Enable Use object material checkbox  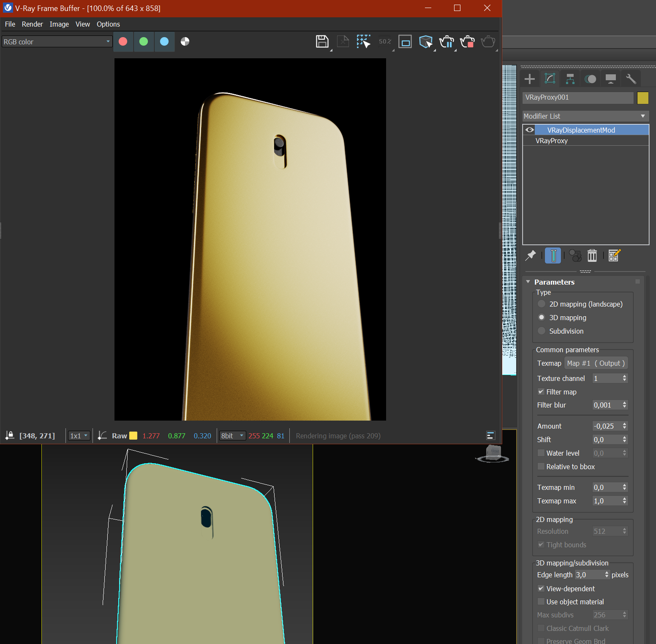coord(541,602)
